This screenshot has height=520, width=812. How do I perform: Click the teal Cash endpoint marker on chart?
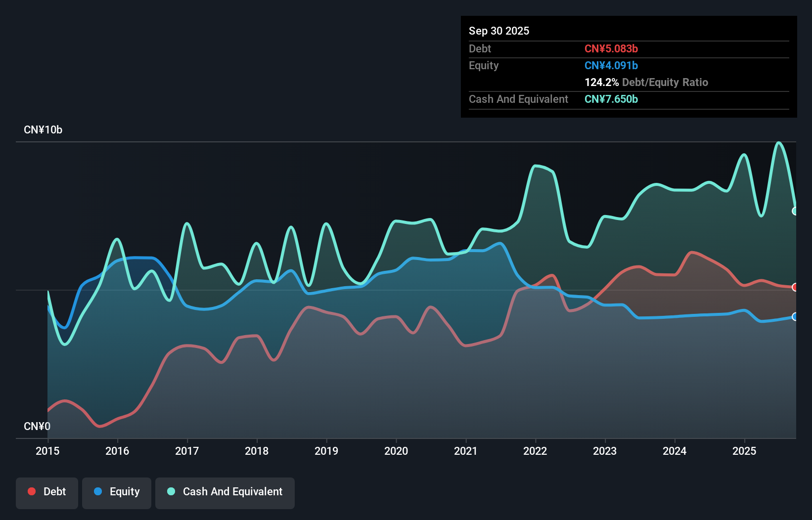[795, 211]
